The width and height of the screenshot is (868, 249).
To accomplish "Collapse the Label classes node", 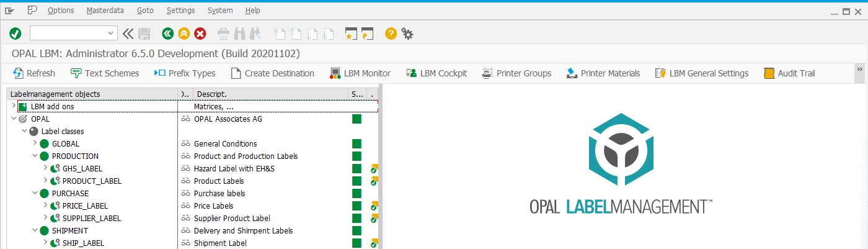I will pyautogui.click(x=24, y=131).
